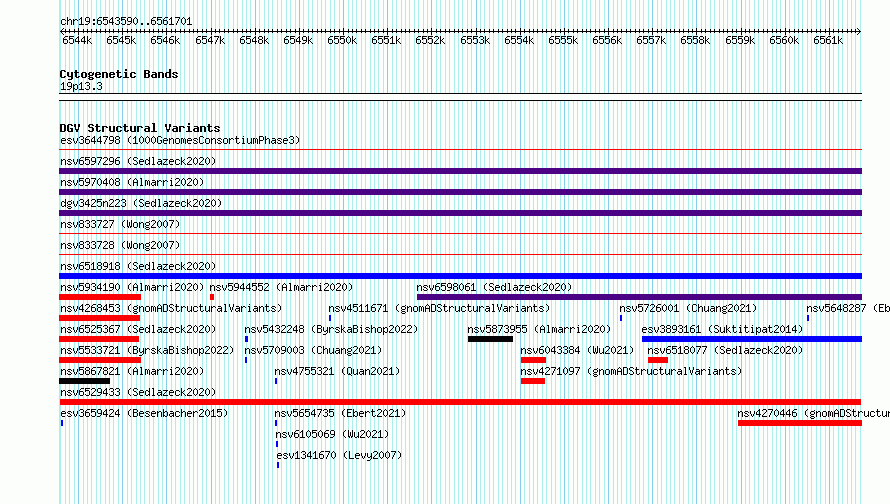Image resolution: width=890 pixels, height=504 pixels.
Task: Click the 19p13.3 band label
Action: tap(81, 86)
